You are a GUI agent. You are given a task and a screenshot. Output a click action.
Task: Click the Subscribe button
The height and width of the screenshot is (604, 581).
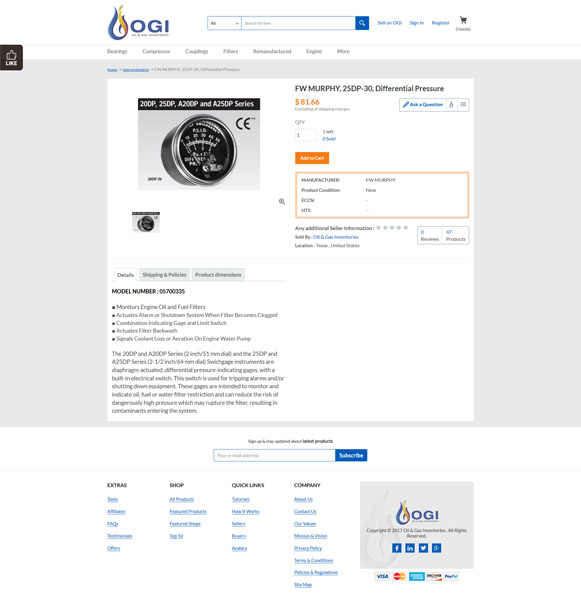[x=351, y=455]
